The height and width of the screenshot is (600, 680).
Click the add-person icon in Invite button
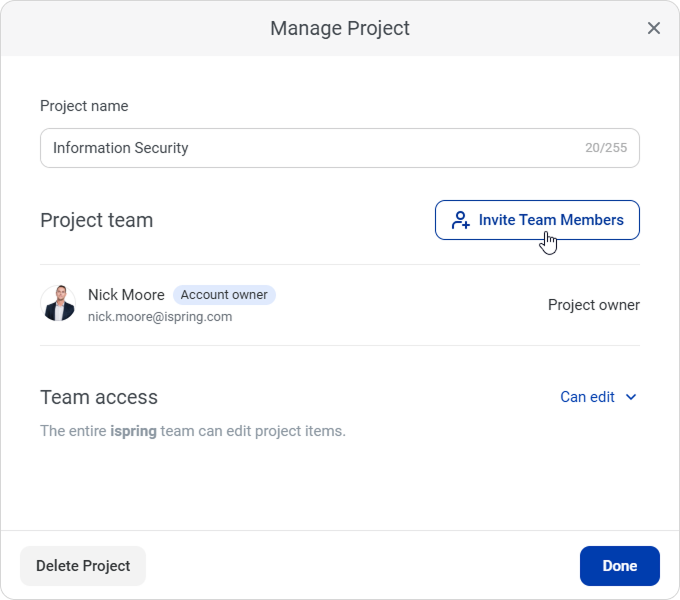click(460, 220)
